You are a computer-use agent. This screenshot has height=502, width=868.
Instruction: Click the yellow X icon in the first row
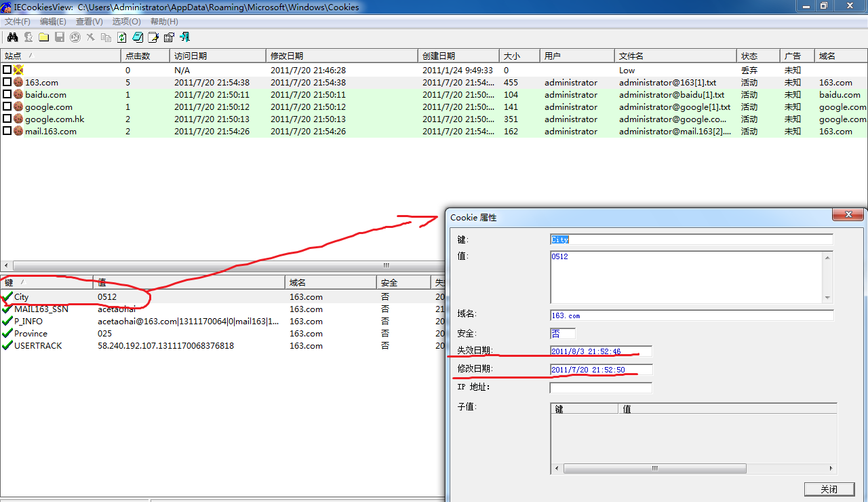point(18,70)
